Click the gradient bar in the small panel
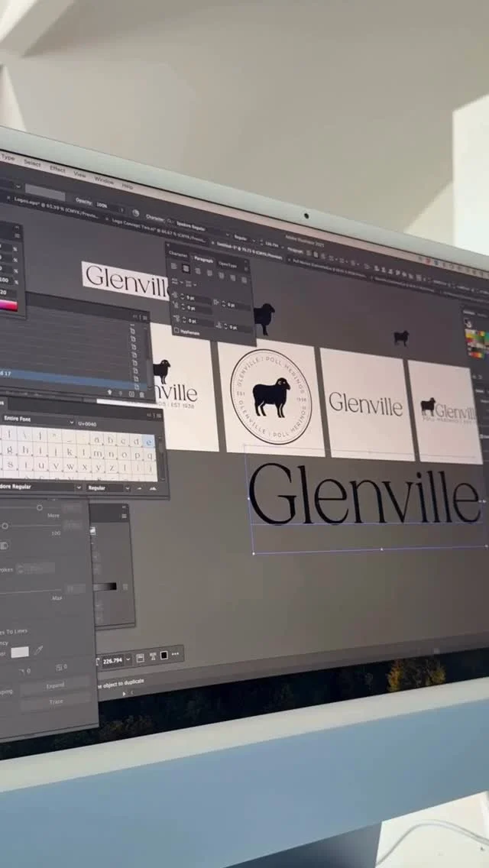The width and height of the screenshot is (489, 868). (105, 587)
